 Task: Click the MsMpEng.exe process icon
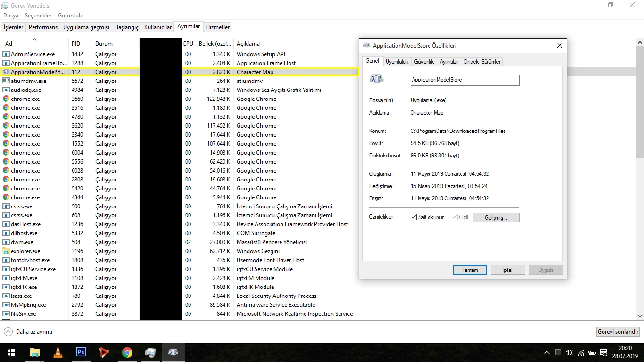(6, 305)
